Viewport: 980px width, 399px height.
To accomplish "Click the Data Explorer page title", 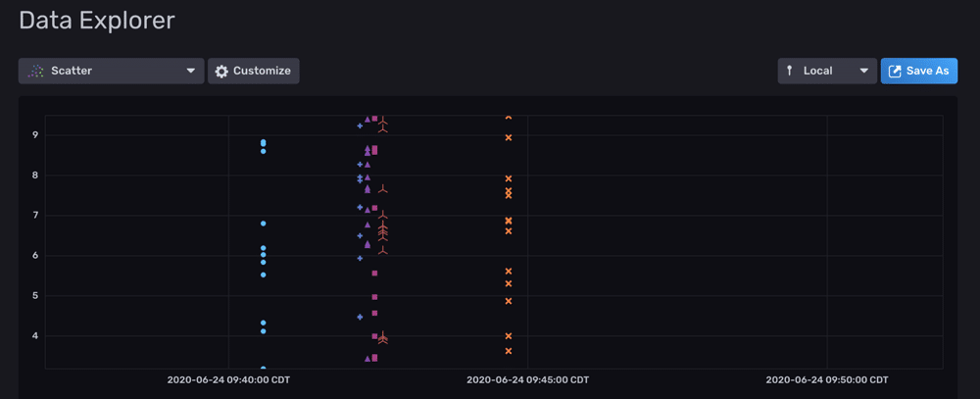I will tap(97, 19).
